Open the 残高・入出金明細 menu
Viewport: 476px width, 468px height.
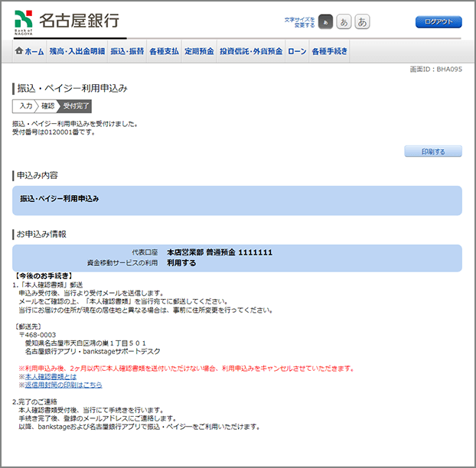tap(77, 51)
